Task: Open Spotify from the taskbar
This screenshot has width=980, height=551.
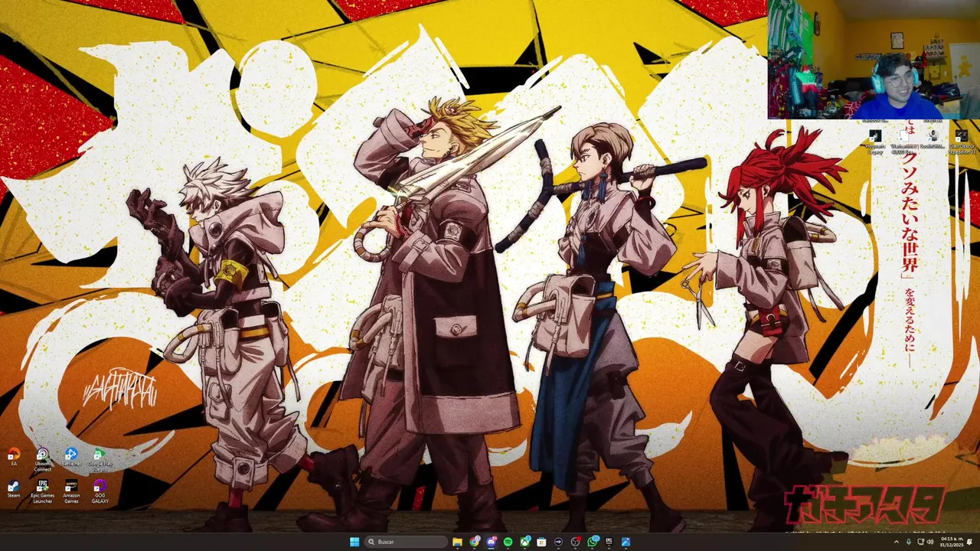Action: point(508,542)
